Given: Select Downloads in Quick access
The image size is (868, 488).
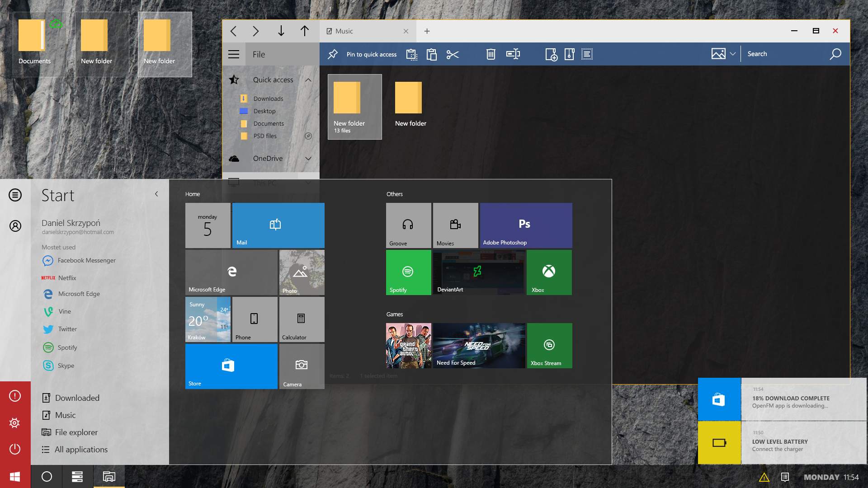Looking at the screenshot, I should 269,99.
